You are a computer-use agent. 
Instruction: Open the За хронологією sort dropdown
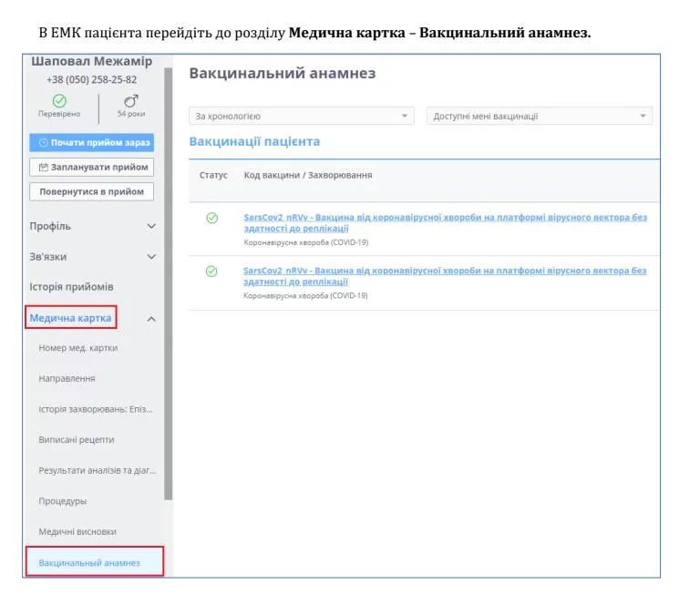pos(302,117)
